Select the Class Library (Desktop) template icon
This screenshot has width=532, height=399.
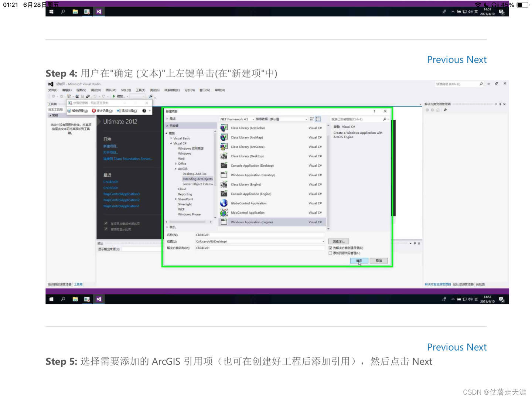point(224,156)
